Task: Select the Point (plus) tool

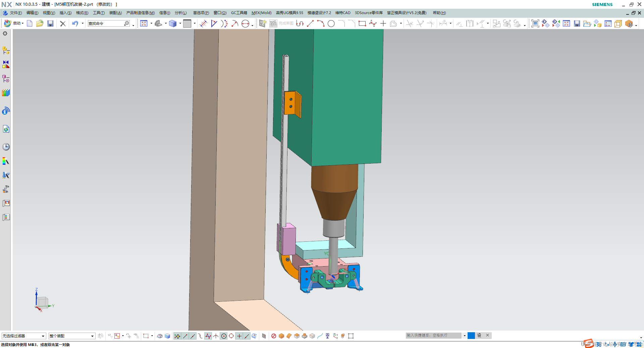Action: point(383,23)
